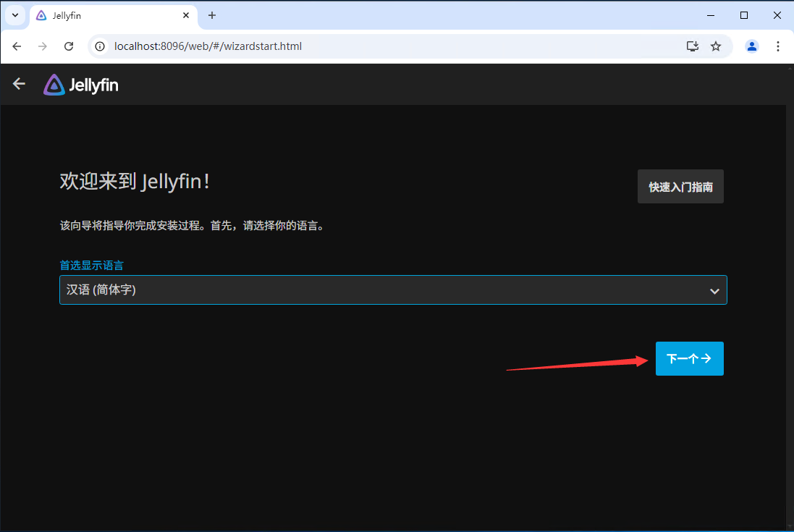This screenshot has width=794, height=532.
Task: Click the back arrow in the Jellyfin header
Action: point(18,83)
